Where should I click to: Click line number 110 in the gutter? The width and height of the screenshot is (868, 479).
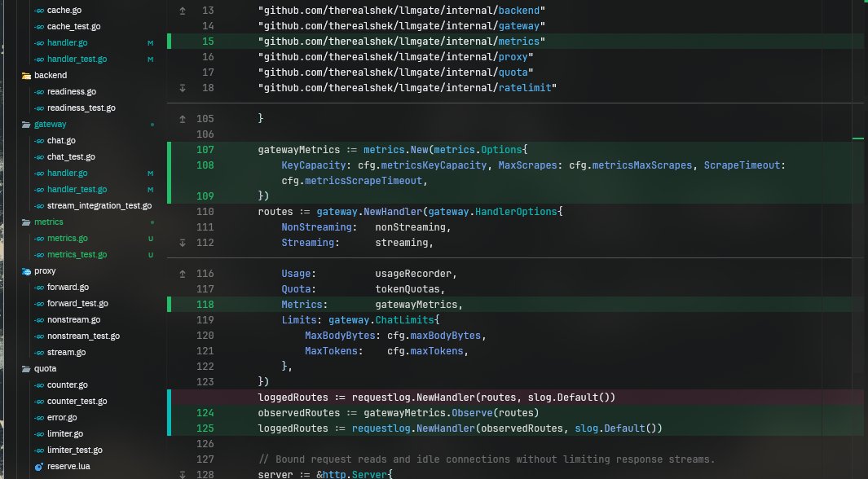click(205, 212)
